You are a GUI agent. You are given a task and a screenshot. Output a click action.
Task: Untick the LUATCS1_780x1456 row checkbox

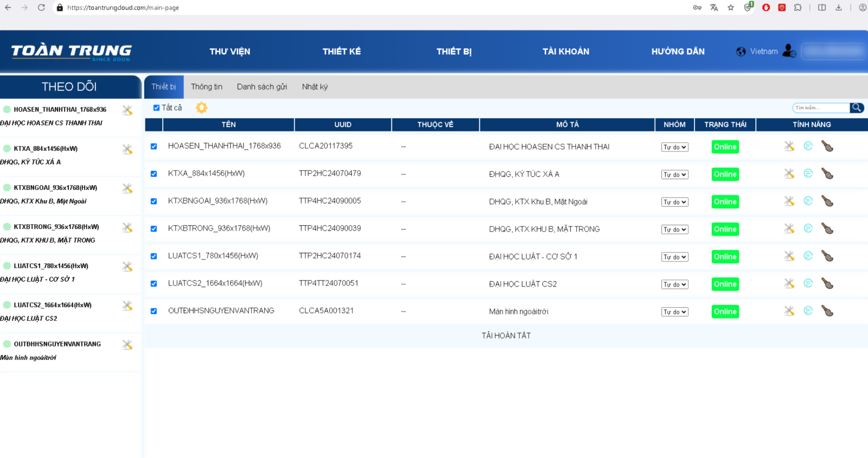154,256
